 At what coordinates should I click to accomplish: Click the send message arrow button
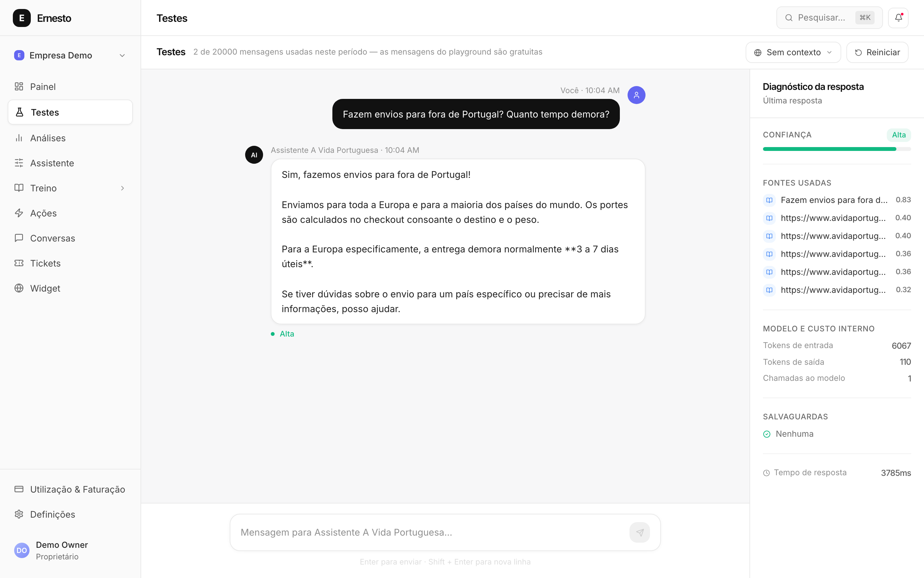click(639, 532)
